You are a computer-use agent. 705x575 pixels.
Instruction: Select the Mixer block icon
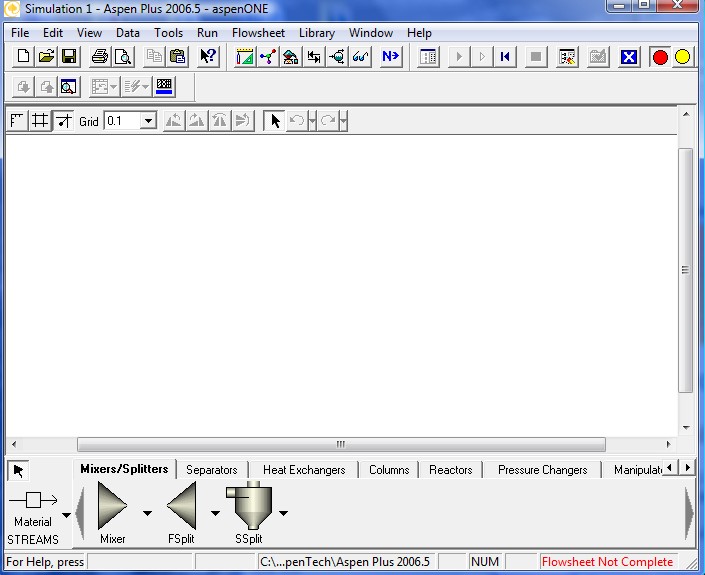click(112, 507)
